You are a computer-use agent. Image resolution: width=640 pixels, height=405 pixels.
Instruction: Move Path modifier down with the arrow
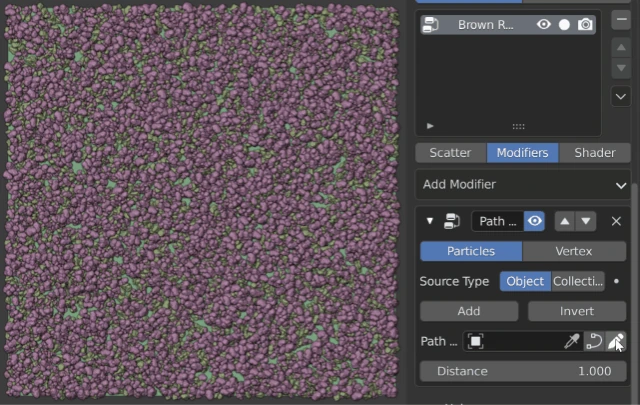point(586,221)
